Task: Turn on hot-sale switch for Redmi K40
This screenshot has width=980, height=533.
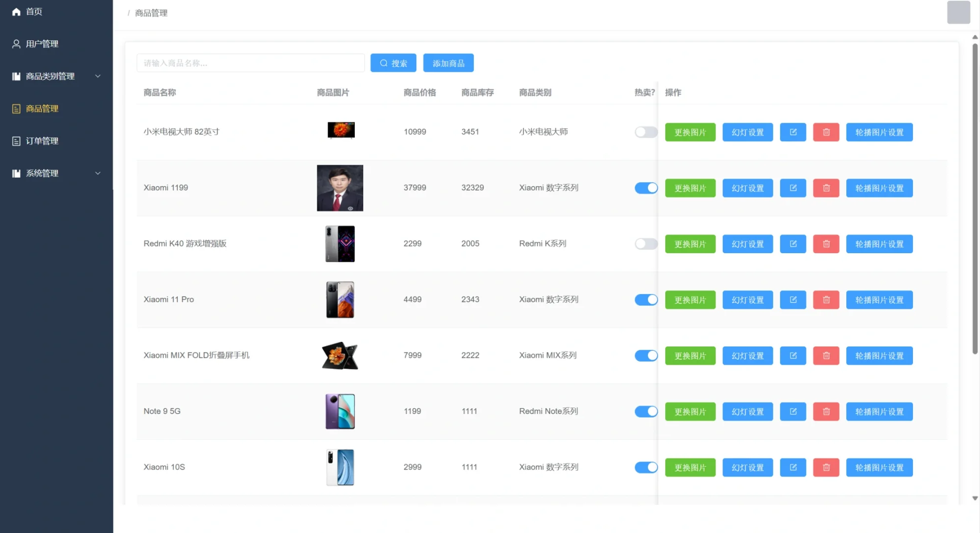Action: coord(645,244)
